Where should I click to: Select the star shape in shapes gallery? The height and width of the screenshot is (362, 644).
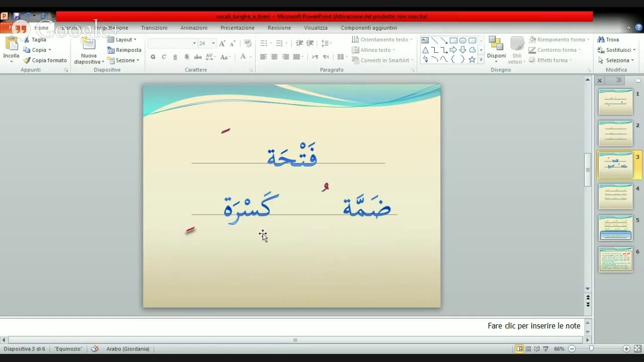pyautogui.click(x=472, y=60)
